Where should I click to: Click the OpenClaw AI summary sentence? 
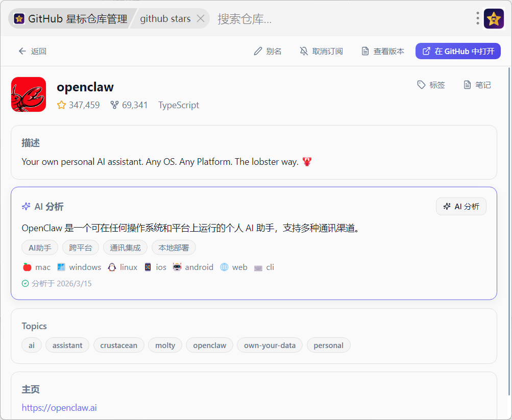191,228
